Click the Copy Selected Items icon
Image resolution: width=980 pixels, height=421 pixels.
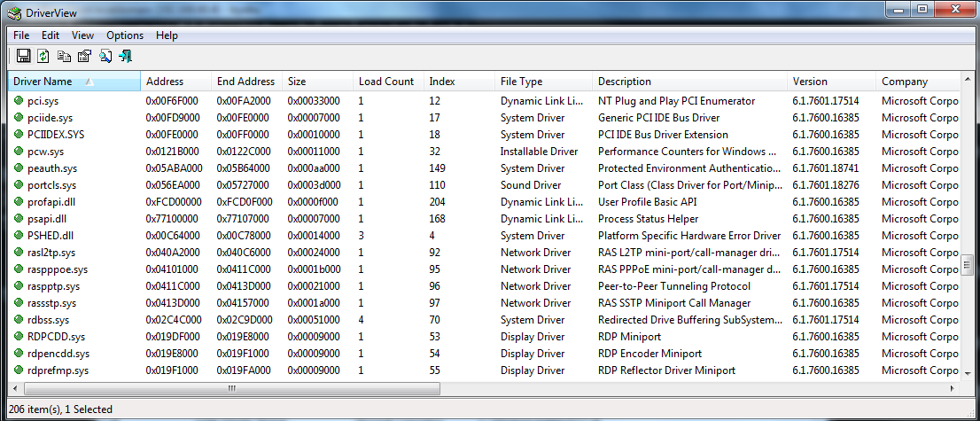pyautogui.click(x=64, y=57)
